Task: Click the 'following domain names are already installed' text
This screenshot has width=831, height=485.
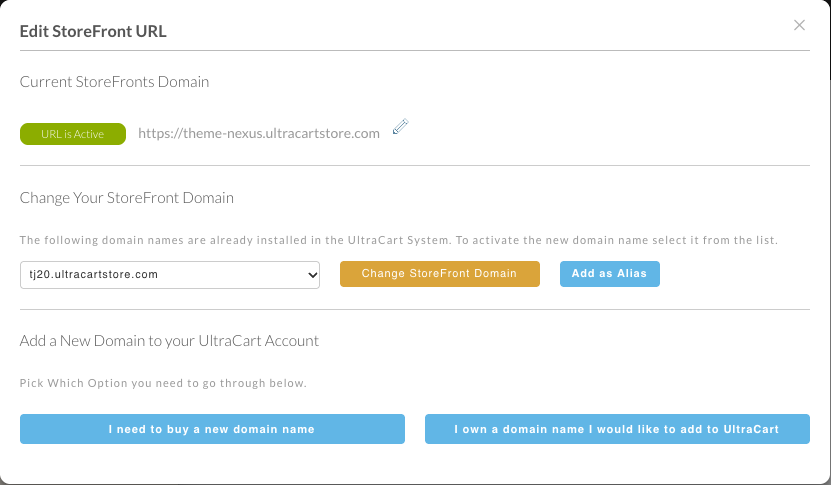Action: 399,240
